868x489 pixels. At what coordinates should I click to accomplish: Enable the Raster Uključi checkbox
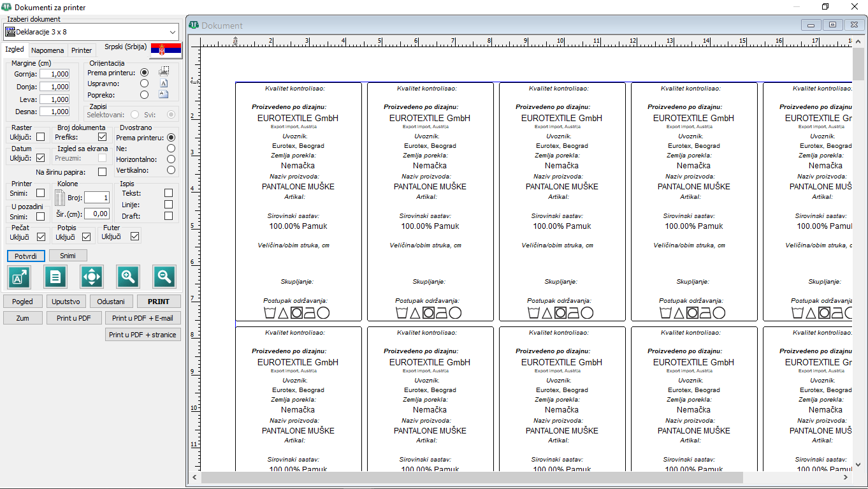[41, 137]
